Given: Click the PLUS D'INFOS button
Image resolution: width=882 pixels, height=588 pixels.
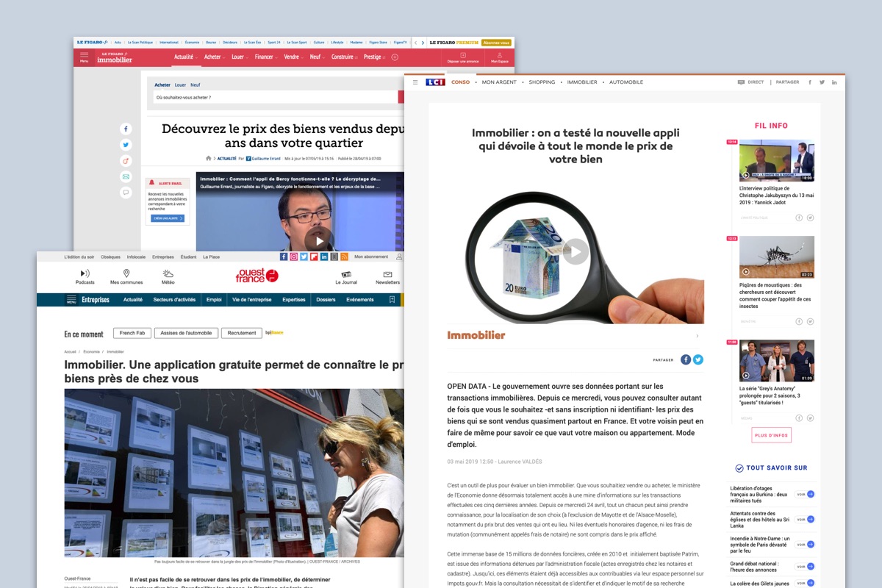Looking at the screenshot, I should coord(771,435).
